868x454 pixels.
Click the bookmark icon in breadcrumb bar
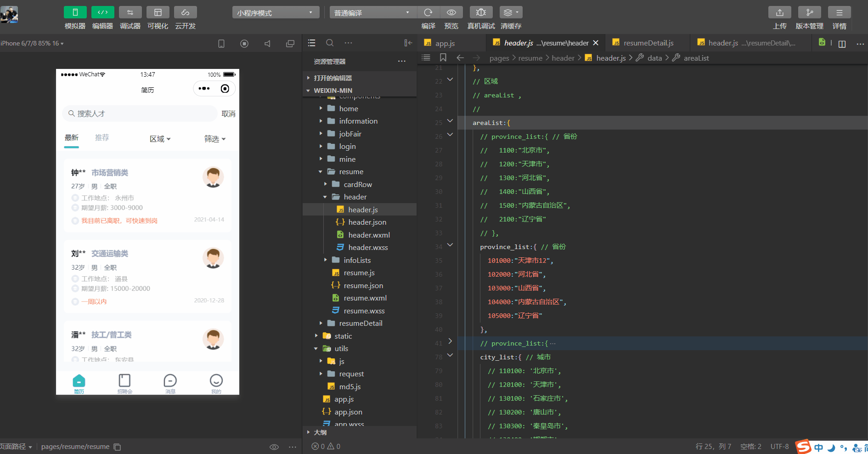click(x=443, y=57)
